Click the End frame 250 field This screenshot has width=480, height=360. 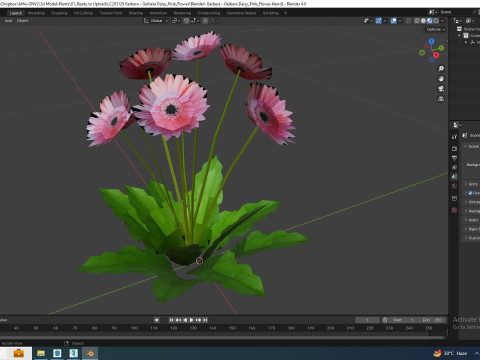432,320
